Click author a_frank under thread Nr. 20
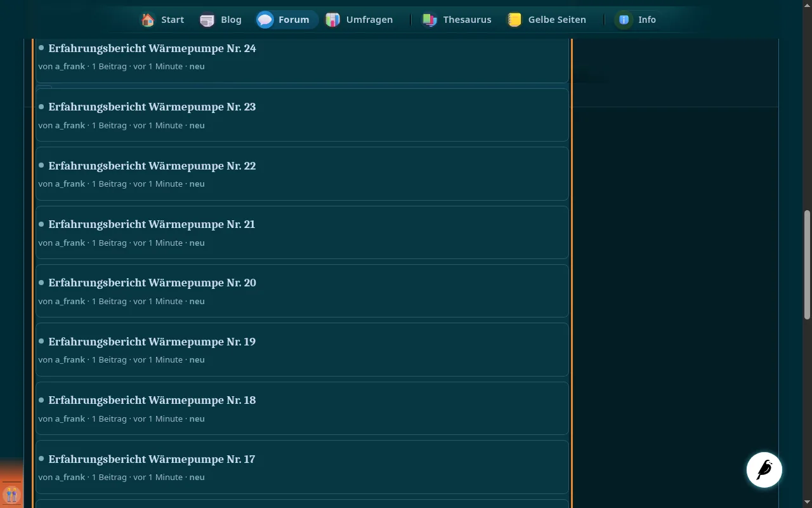This screenshot has width=812, height=508. [x=70, y=301]
